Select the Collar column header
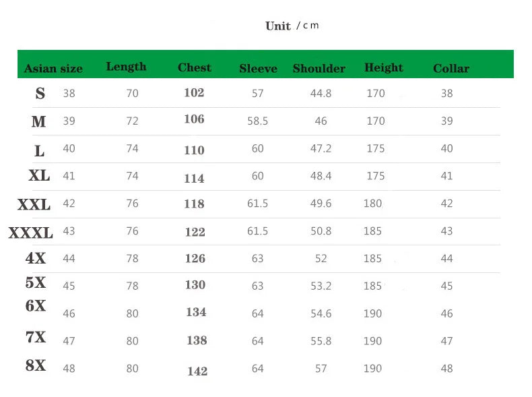The image size is (532, 397). [x=451, y=69]
